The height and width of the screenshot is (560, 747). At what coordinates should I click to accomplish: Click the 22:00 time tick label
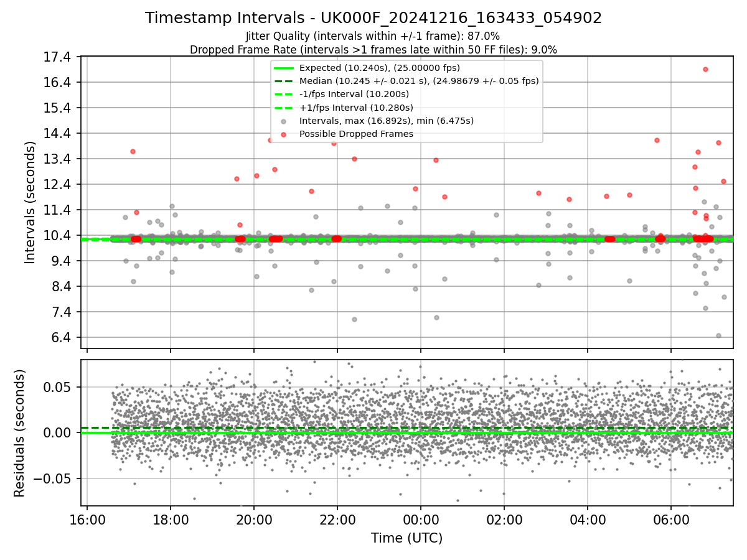337,520
